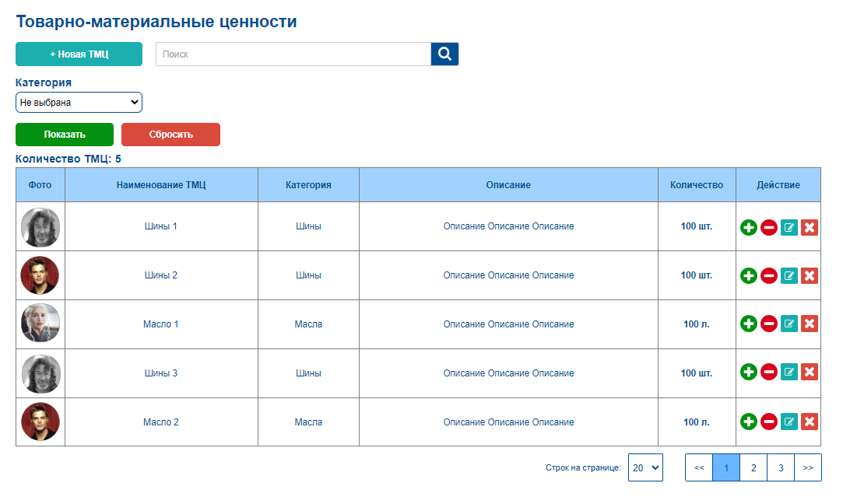Delete Шины 1 row using red X icon
Screen dimensions: 843x504
809,227
